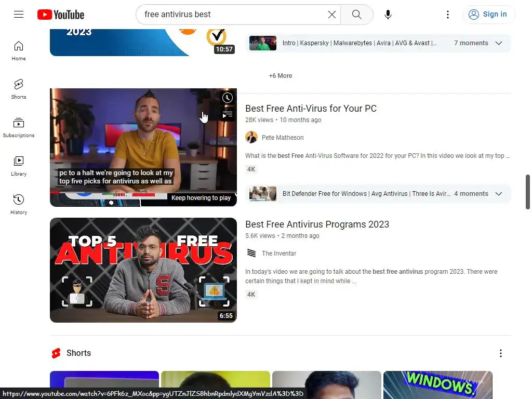Viewport: 532px width, 399px height.
Task: Click the page vertical scrollbar thumb
Action: [528, 192]
